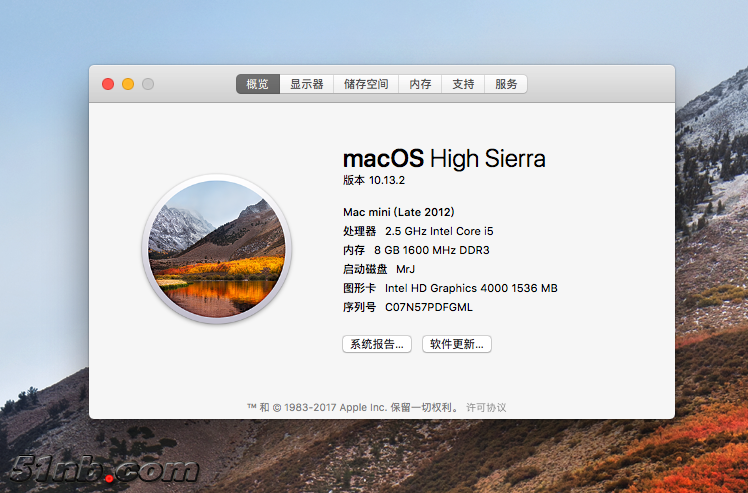Close the About This Mac window

coord(108,84)
